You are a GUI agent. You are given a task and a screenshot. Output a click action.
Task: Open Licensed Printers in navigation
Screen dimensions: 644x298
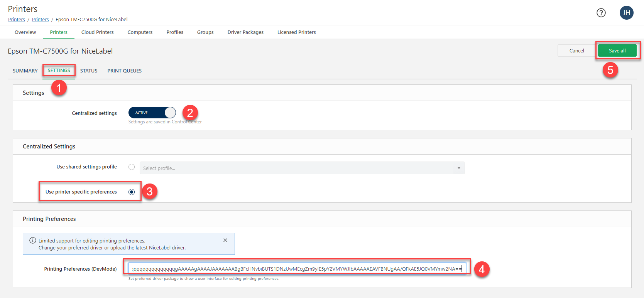tap(296, 32)
